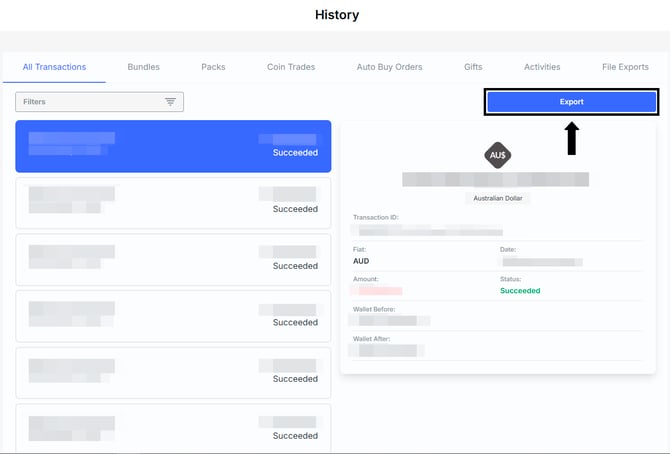Viewport: 670px width, 454px height.
Task: Switch to the Coin Trades tab
Action: 291,67
